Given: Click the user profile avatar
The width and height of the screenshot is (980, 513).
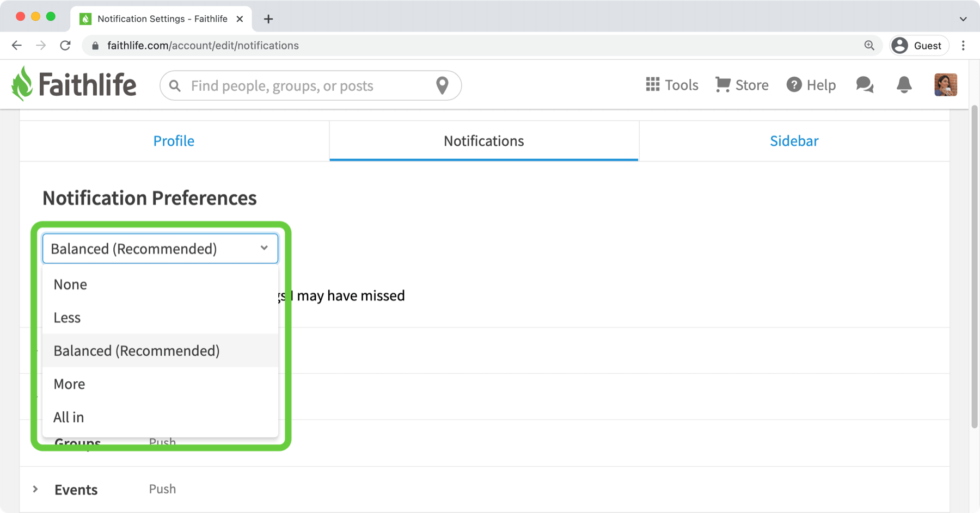Looking at the screenshot, I should pyautogui.click(x=946, y=85).
